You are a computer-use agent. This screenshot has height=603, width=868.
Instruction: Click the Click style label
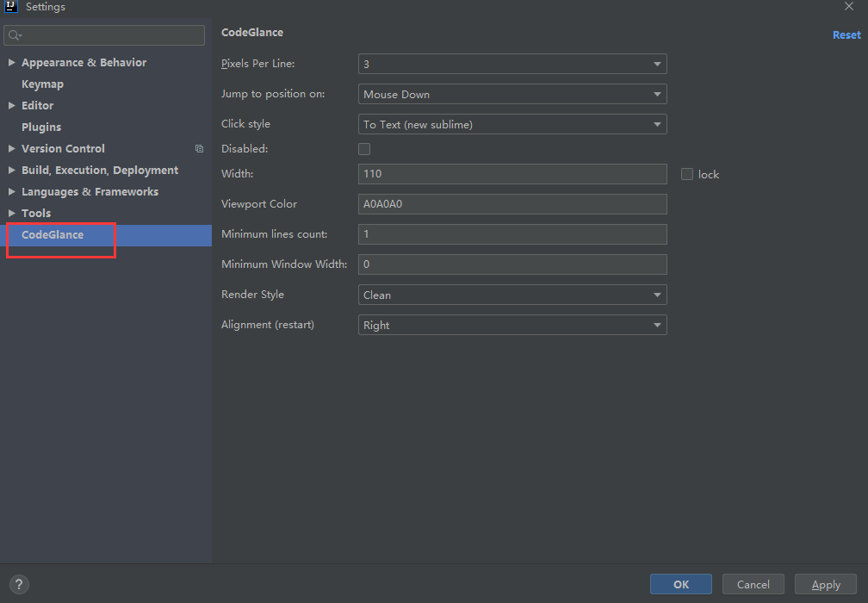(245, 124)
